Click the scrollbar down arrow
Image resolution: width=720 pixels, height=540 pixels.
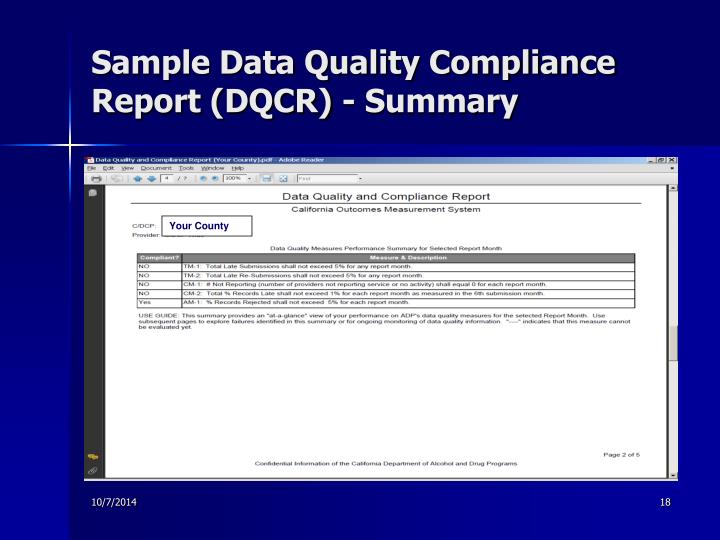[x=673, y=475]
